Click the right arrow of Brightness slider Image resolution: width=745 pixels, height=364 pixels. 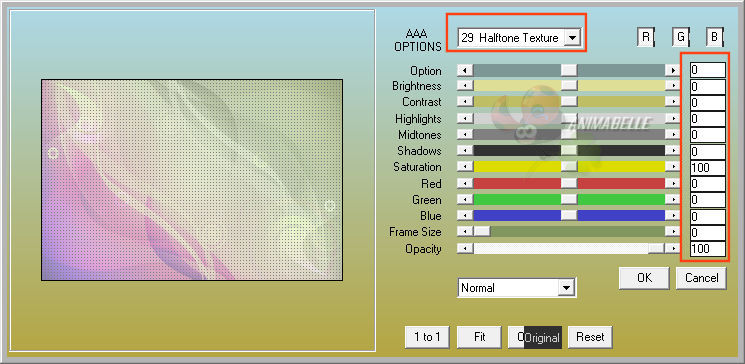pyautogui.click(x=672, y=86)
